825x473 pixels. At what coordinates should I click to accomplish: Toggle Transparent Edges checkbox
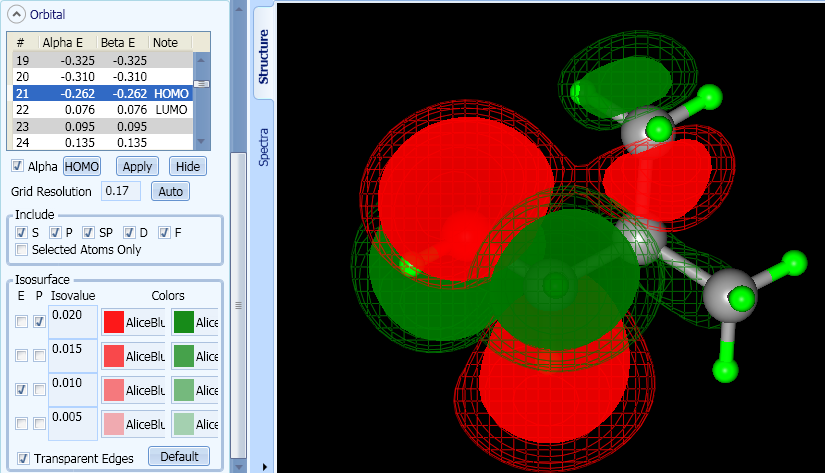click(23, 458)
